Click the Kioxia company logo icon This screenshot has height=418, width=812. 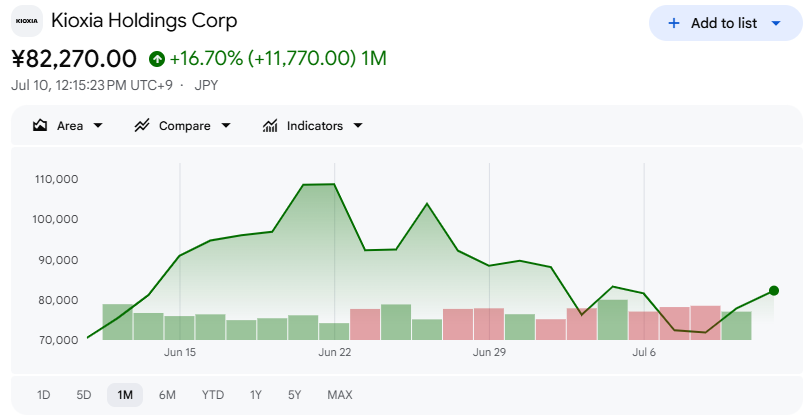pos(27,21)
